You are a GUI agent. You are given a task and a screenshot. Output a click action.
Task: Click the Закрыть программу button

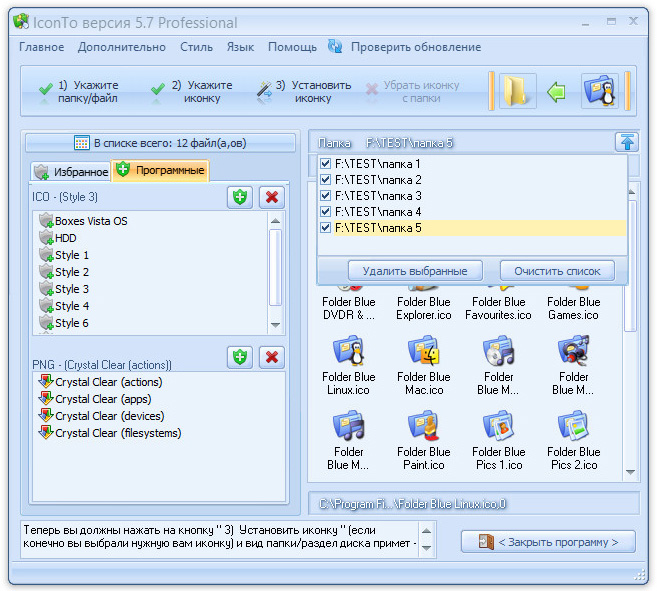[x=548, y=542]
